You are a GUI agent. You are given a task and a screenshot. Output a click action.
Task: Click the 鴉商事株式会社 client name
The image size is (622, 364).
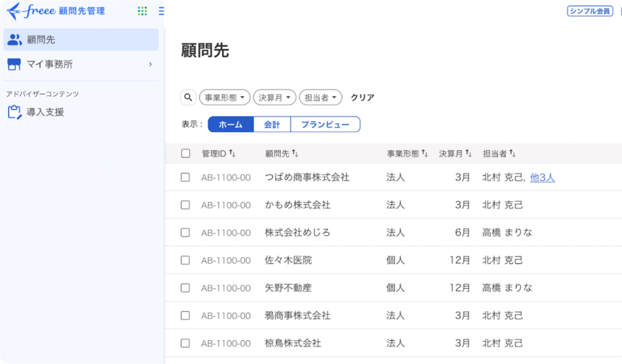(x=297, y=316)
